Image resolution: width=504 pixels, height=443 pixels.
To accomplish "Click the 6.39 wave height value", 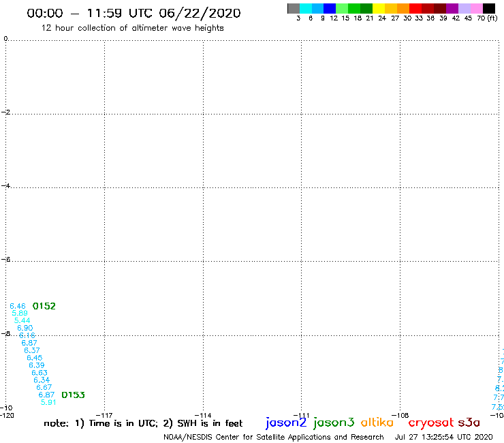I will pyautogui.click(x=37, y=365).
